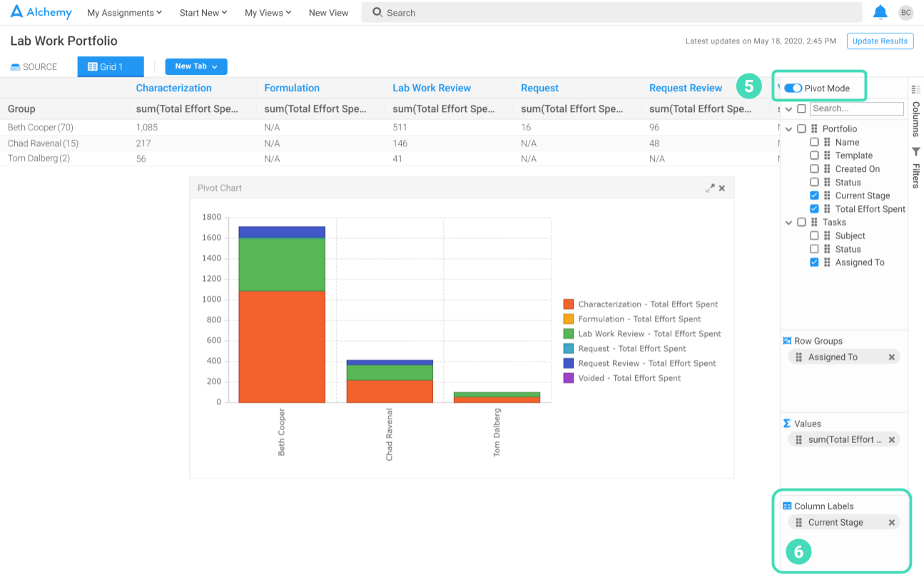
Task: Remove sum(Total Effort) from Values
Action: (x=891, y=440)
